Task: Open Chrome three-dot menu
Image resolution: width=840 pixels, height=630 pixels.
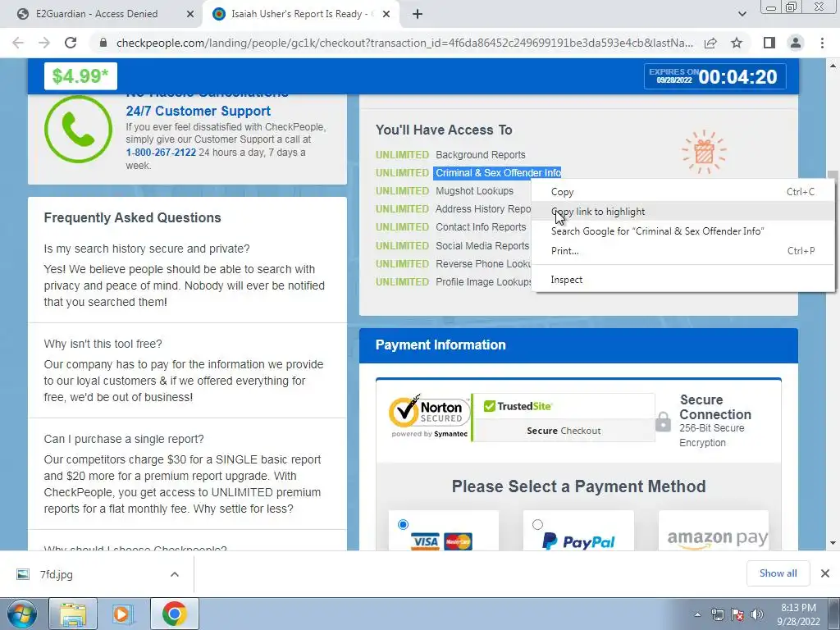Action: click(x=822, y=43)
